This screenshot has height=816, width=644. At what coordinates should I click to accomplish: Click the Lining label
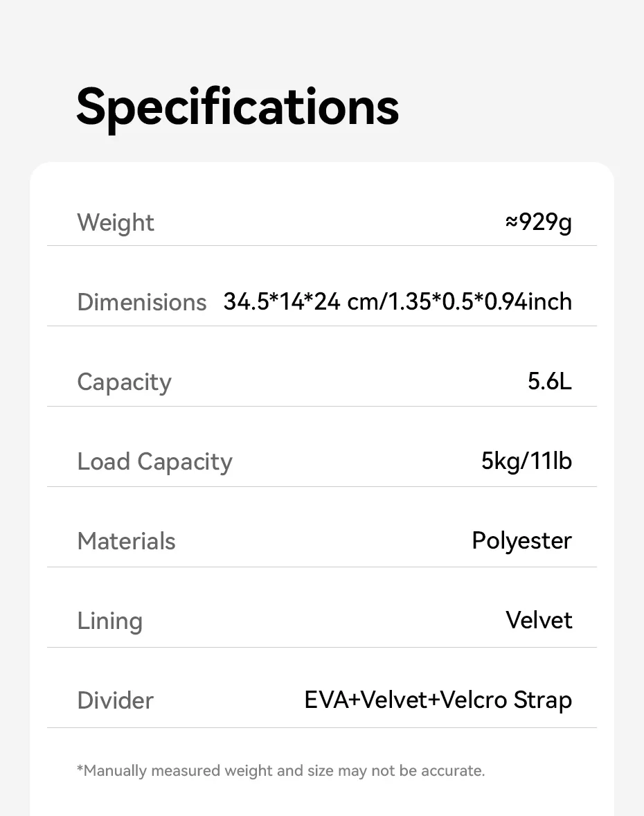coord(109,621)
